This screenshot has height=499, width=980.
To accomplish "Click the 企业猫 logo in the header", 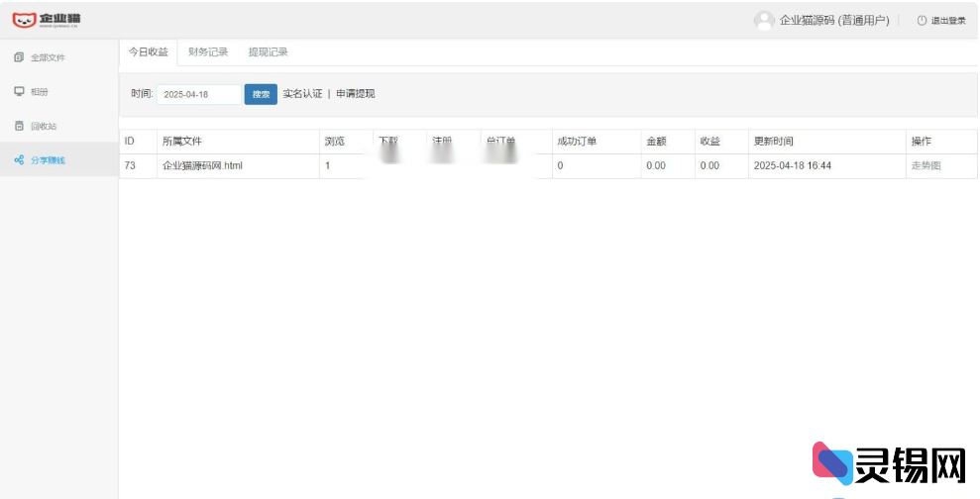I will [x=47, y=20].
